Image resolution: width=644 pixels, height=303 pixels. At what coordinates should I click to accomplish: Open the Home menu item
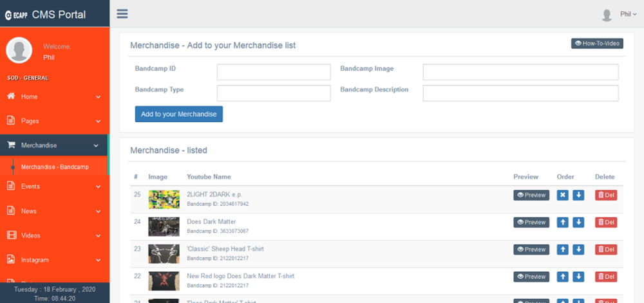coord(54,96)
